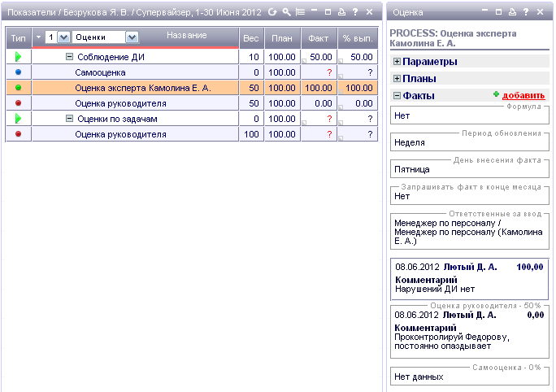The height and width of the screenshot is (392, 556).
Task: Sort by the Тип column header
Action: pyautogui.click(x=19, y=38)
